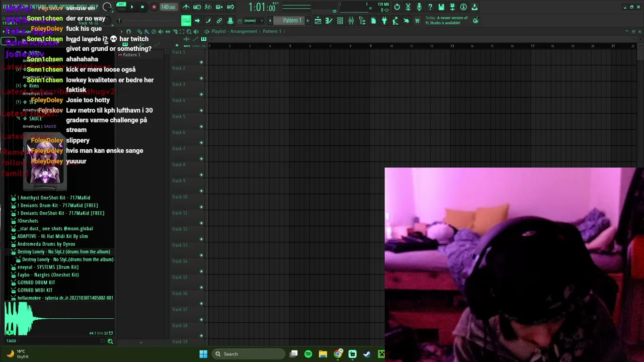Open the Channel rack view icon
This screenshot has height=362, width=644.
tap(340, 21)
